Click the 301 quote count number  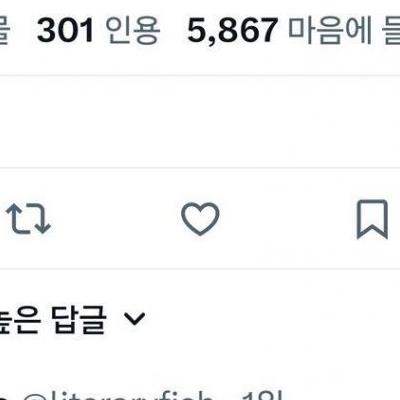point(65,31)
